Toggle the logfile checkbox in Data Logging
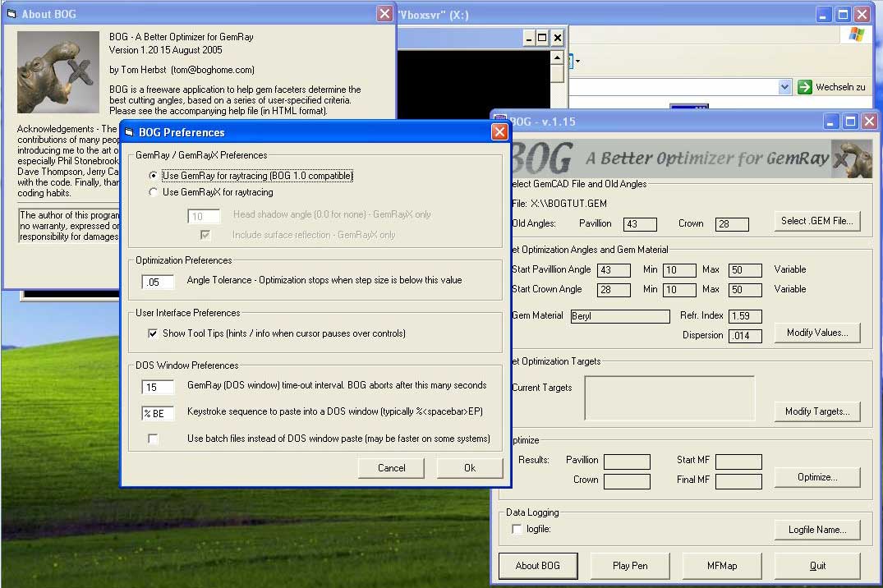This screenshot has height=588, width=883. click(x=517, y=529)
